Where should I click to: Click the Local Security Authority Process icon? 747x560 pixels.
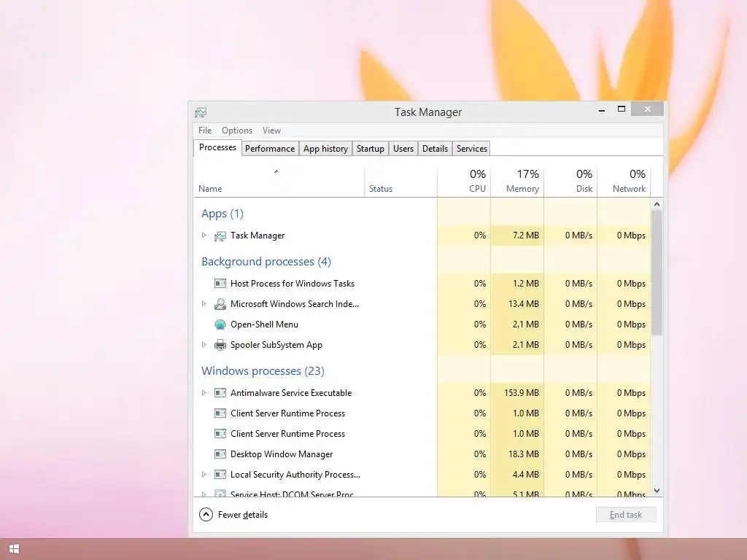pyautogui.click(x=220, y=475)
